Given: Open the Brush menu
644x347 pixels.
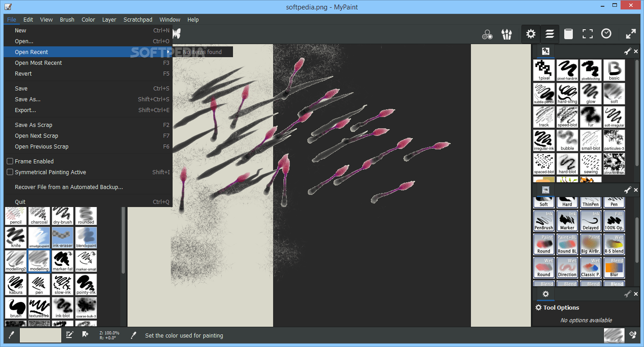Looking at the screenshot, I should [67, 19].
